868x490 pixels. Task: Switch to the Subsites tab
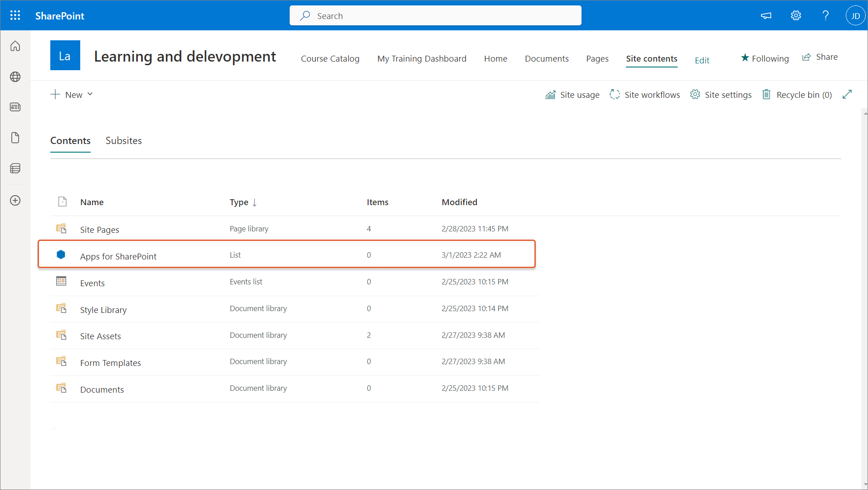click(123, 140)
